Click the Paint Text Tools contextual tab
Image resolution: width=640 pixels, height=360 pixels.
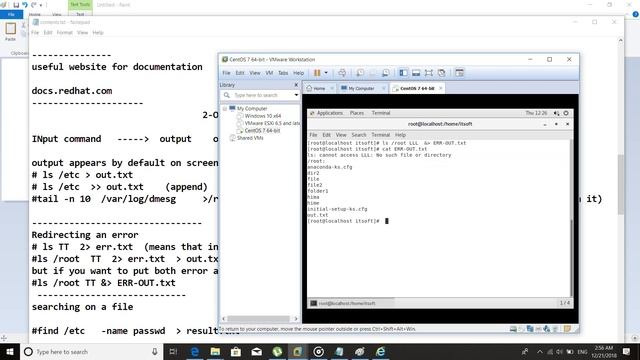(80, 5)
